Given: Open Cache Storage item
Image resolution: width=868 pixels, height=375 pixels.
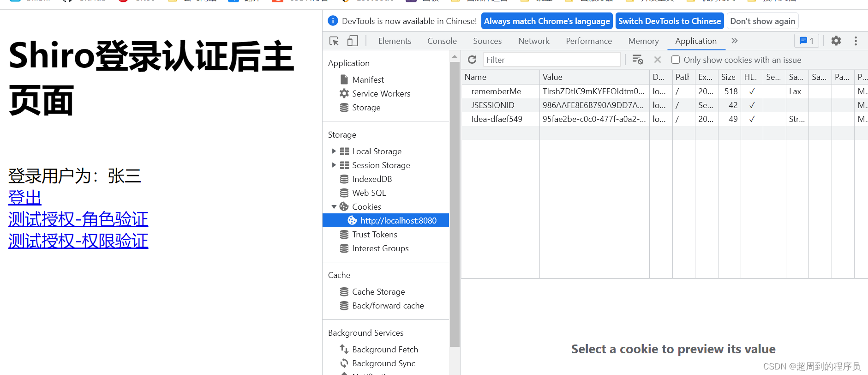Looking at the screenshot, I should click(378, 291).
